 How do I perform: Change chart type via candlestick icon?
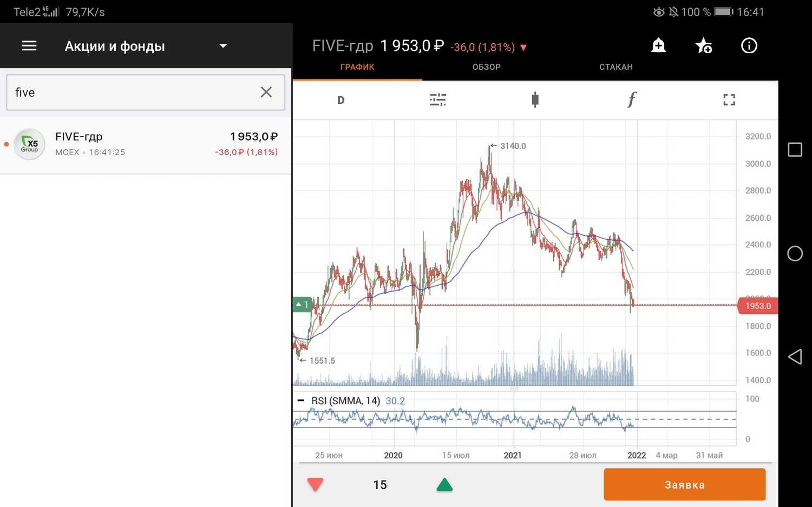click(535, 100)
